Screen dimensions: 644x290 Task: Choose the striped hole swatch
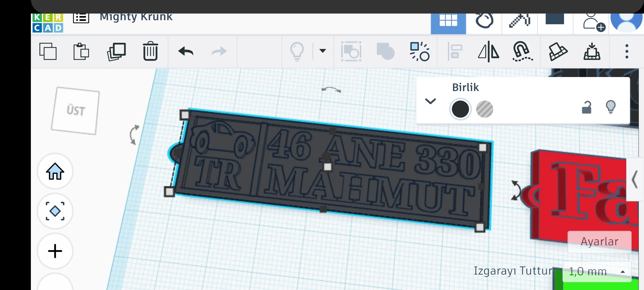pyautogui.click(x=484, y=109)
